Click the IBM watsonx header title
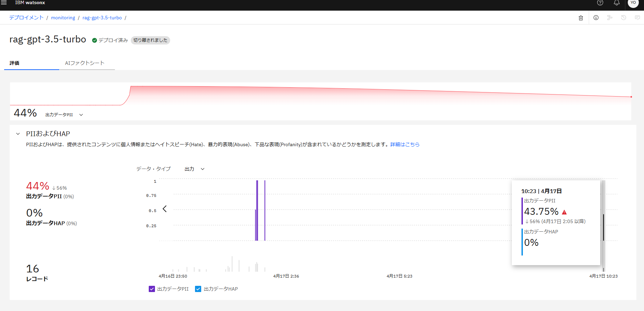Viewport: 644px width, 311px height. [30, 2]
